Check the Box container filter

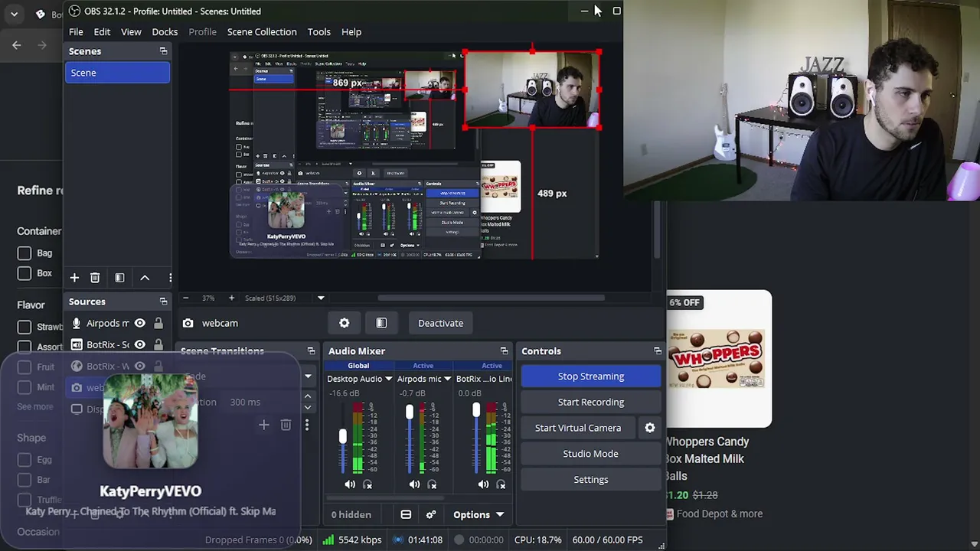click(24, 273)
